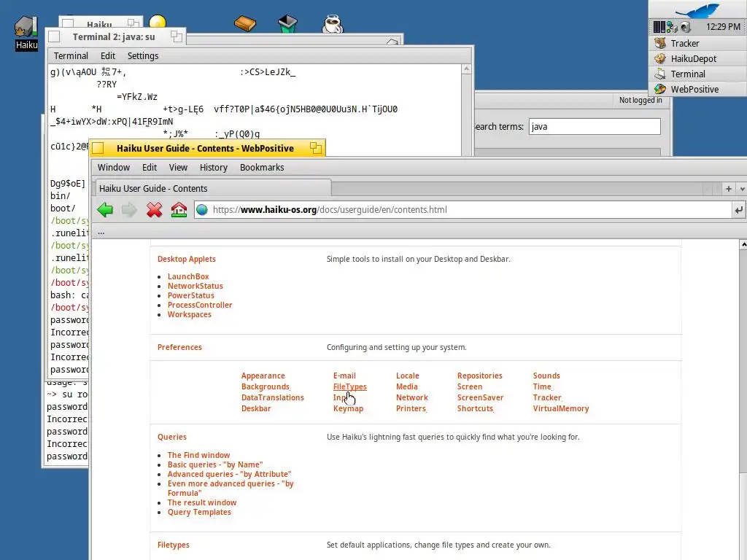The image size is (747, 560).
Task: Open the Settings menu in the Terminal 2 window
Action: 143,56
